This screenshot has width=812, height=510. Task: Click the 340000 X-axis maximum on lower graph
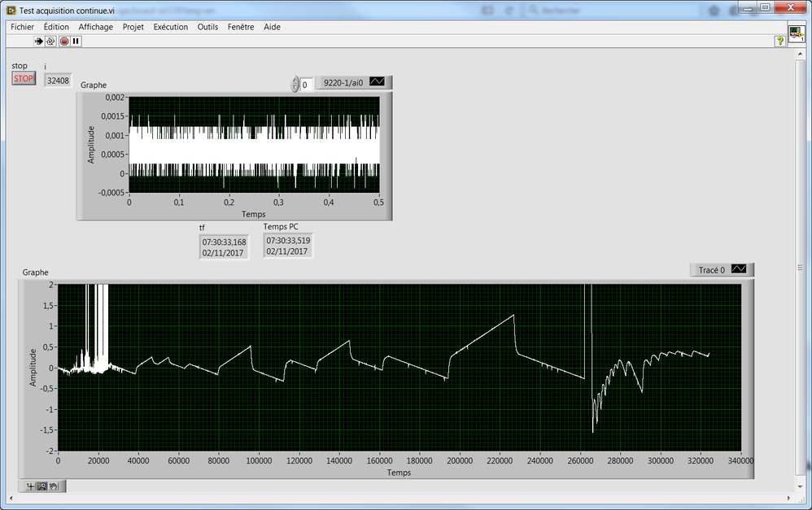point(740,461)
